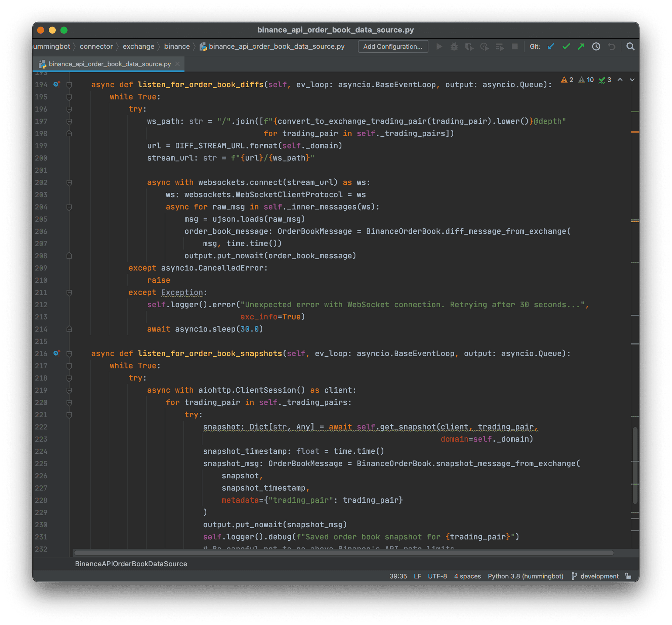Screen dimensions: 672x625
Task: Collapse async for fold at line 204
Action: (x=69, y=207)
